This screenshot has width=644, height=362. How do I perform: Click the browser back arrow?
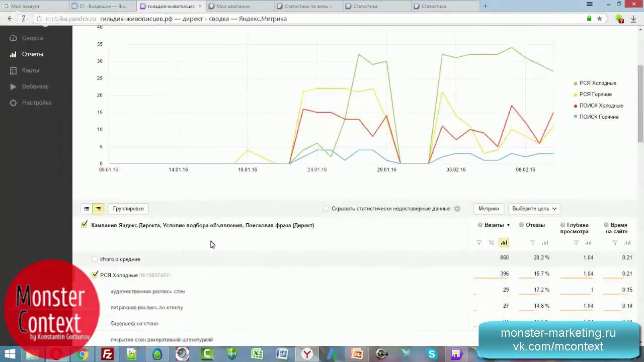(10, 19)
